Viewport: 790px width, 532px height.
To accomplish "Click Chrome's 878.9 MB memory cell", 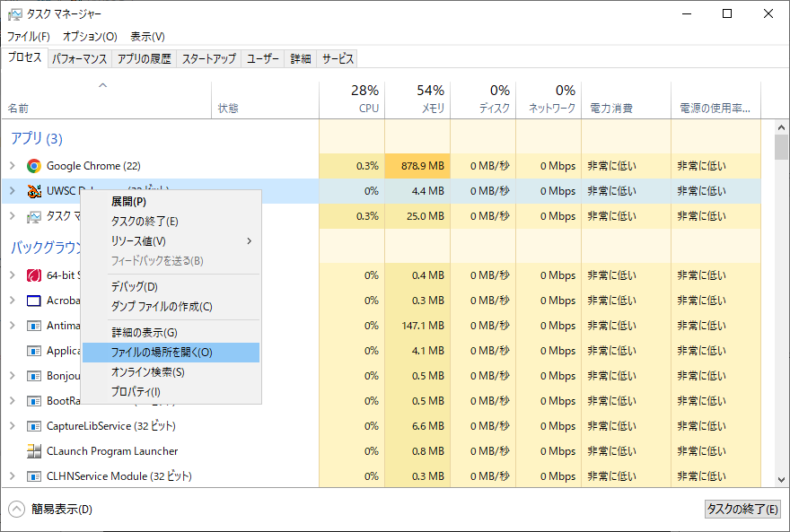I will click(417, 166).
